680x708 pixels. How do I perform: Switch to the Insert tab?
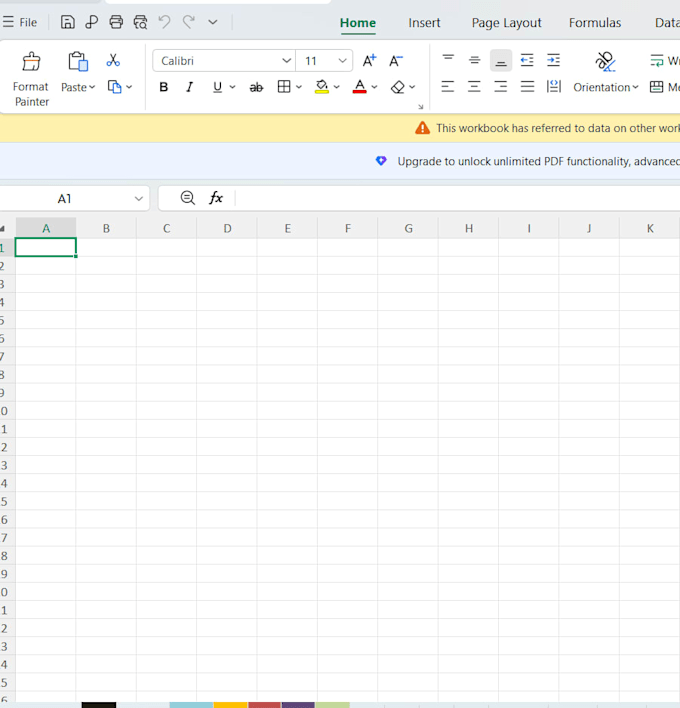[x=424, y=23]
